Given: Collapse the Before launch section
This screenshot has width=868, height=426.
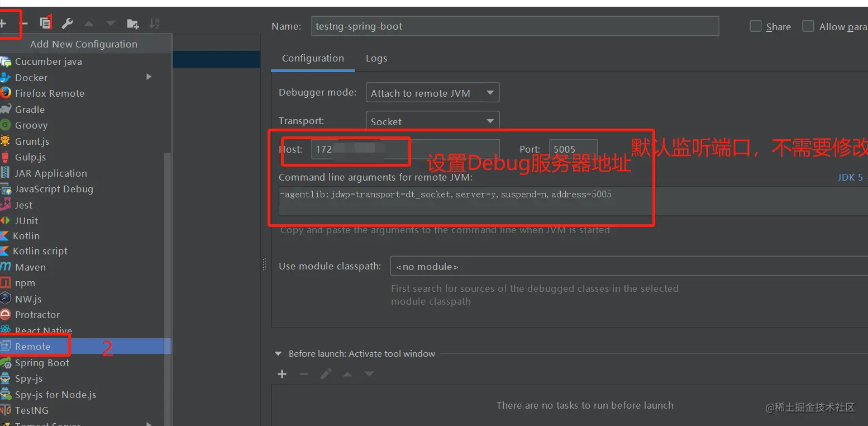Looking at the screenshot, I should click(278, 354).
